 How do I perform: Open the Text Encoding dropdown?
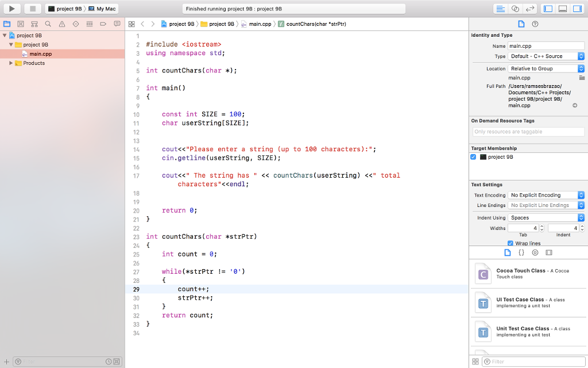[546, 195]
